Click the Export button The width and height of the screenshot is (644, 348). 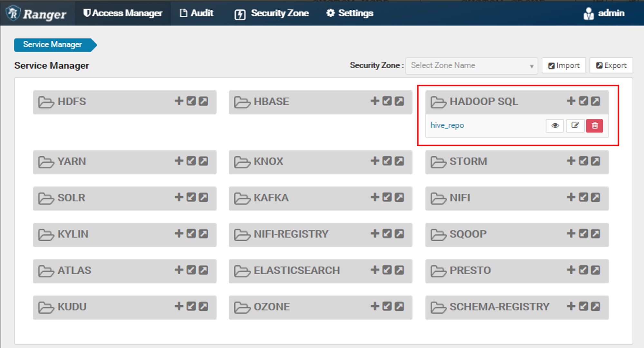611,66
